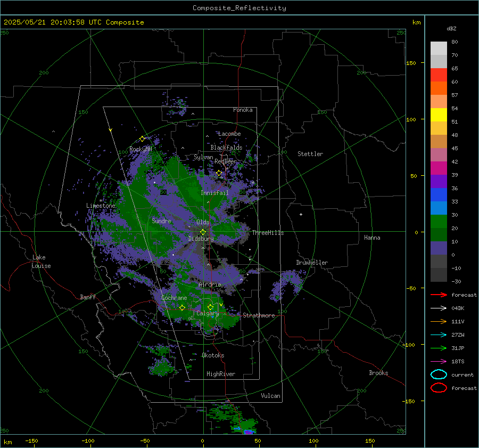The width and height of the screenshot is (479, 448).
Task: Click the Composite_Reflectivity title
Action: tap(240, 8)
